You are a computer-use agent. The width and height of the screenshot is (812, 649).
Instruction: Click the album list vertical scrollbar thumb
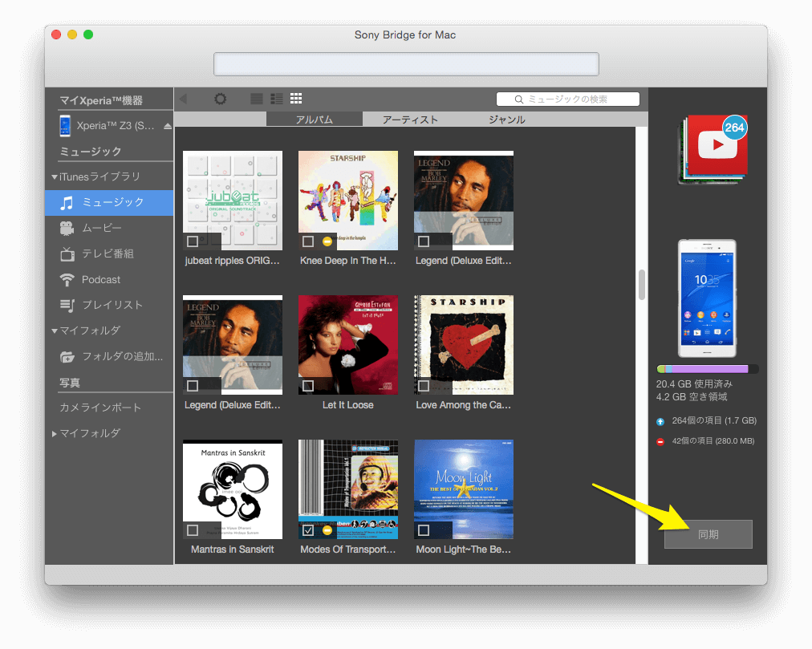pyautogui.click(x=642, y=284)
